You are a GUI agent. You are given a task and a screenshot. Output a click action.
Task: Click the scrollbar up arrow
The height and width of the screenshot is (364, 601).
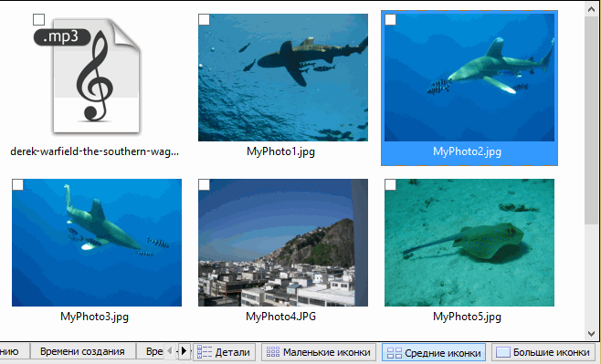coord(591,9)
